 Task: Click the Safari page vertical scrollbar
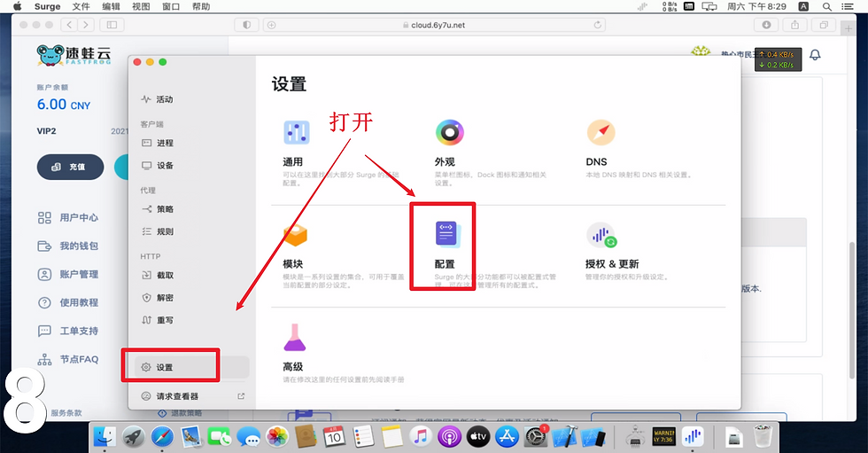click(x=852, y=310)
